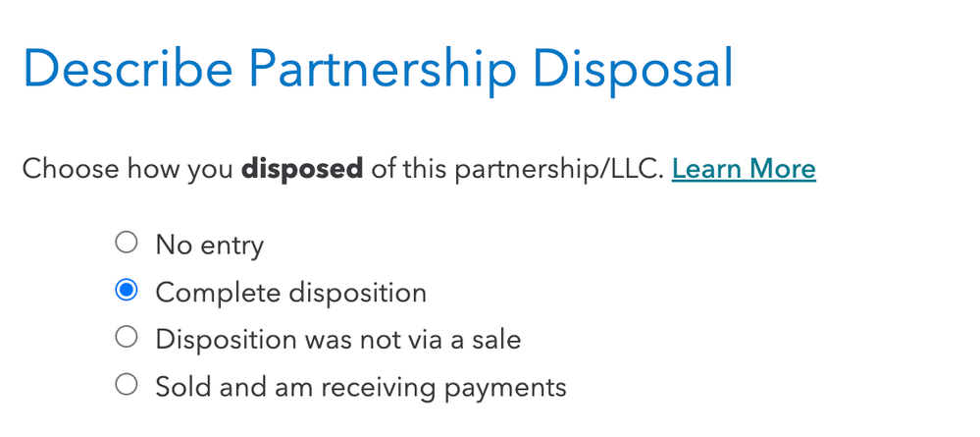Click the Describe Partnership Disposal heading
980x437 pixels.
click(378, 68)
